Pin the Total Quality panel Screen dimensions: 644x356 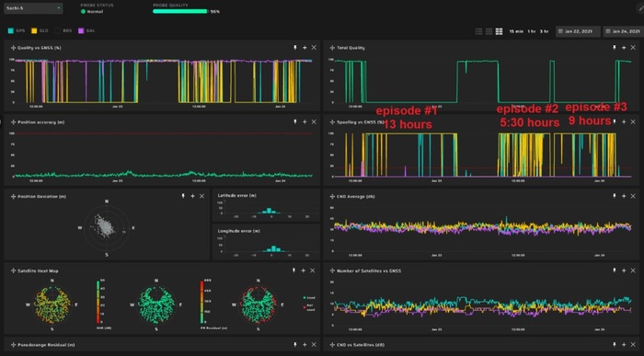pyautogui.click(x=615, y=48)
